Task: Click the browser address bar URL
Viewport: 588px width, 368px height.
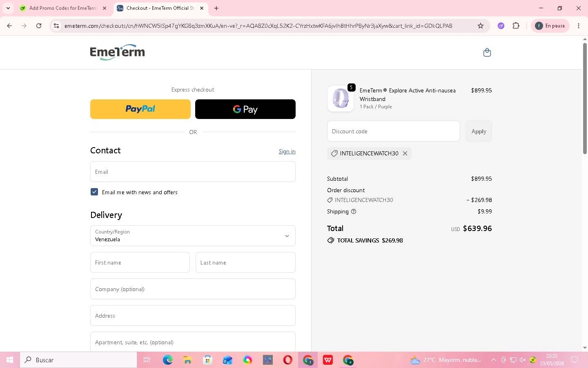Action: [x=258, y=26]
